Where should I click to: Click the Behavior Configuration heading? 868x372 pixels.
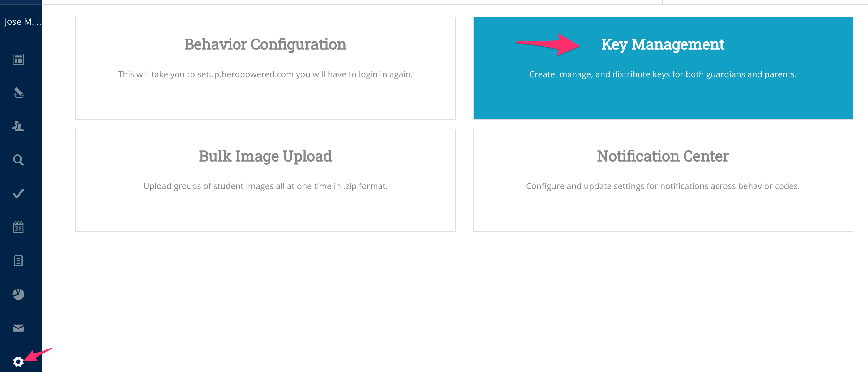point(265,44)
